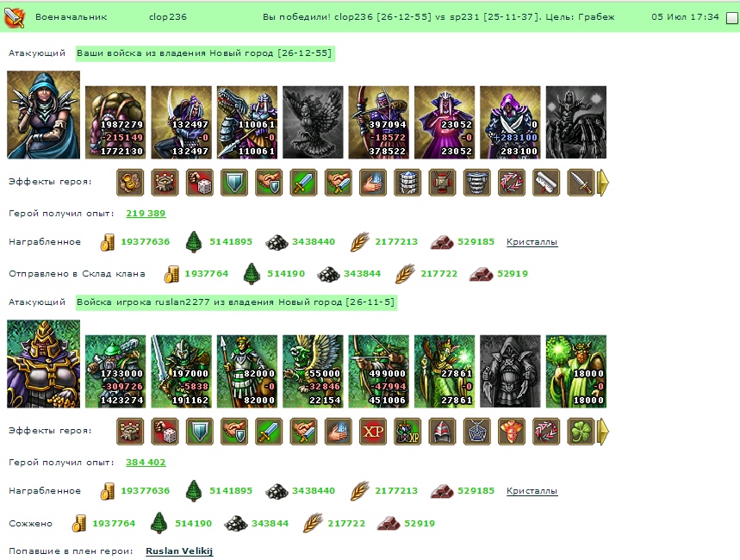740x560 pixels.
Task: Open captured hero Ruslan Velikij link
Action: point(179,551)
